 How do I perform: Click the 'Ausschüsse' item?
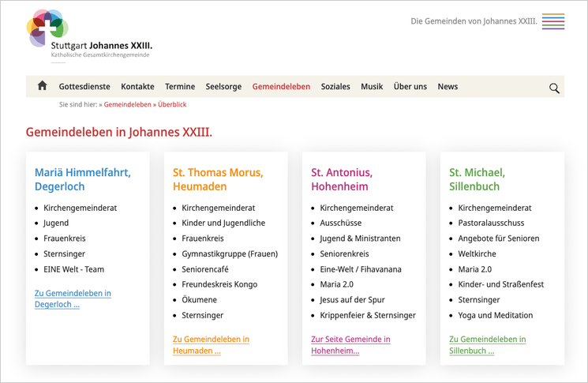pyautogui.click(x=341, y=223)
